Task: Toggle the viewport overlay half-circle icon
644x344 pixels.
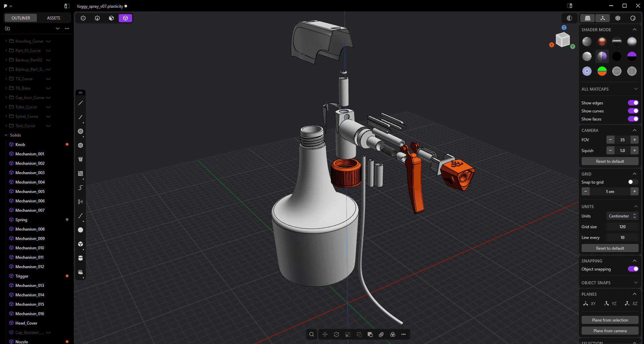Action: (569, 18)
